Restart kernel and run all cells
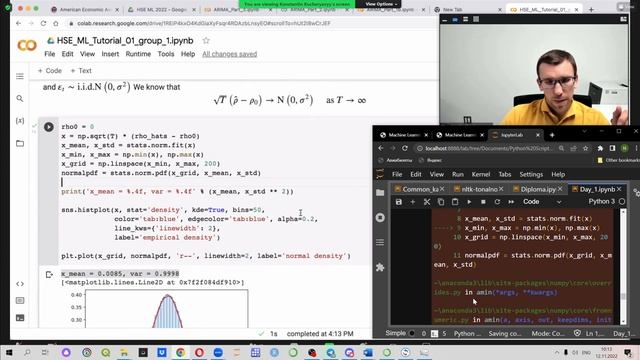The height and width of the screenshot is (360, 640). click(511, 202)
